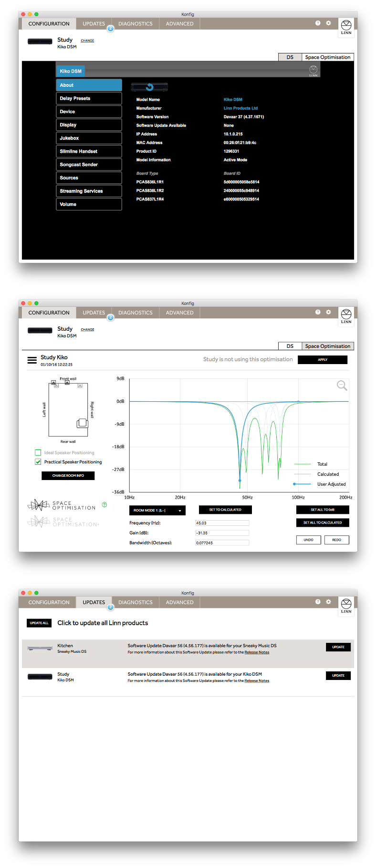Click CHANGE link in middle window
This screenshot has height=868, width=376.
[x=87, y=330]
